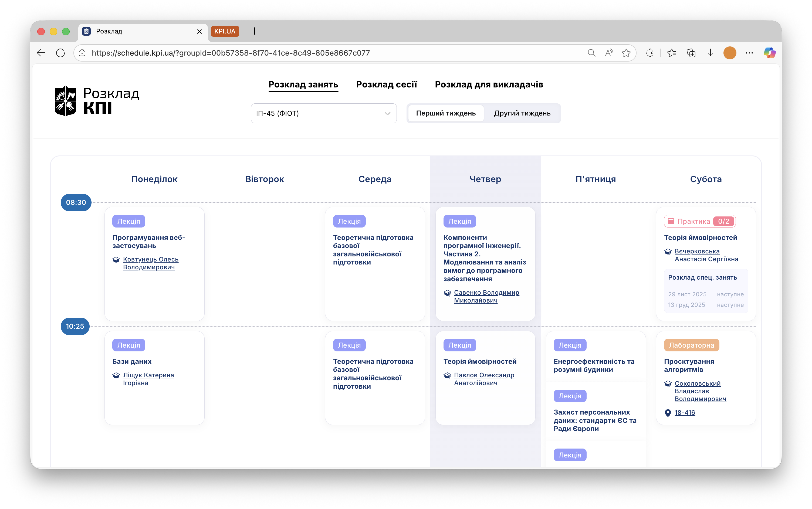812x509 pixels.
Task: Add page to favorites with star icon
Action: point(626,53)
